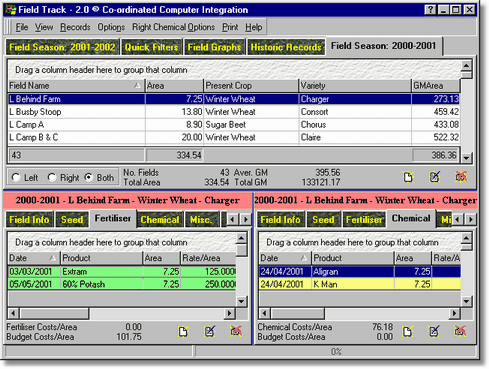
Task: Click the title bar help question button
Action: [x=430, y=10]
